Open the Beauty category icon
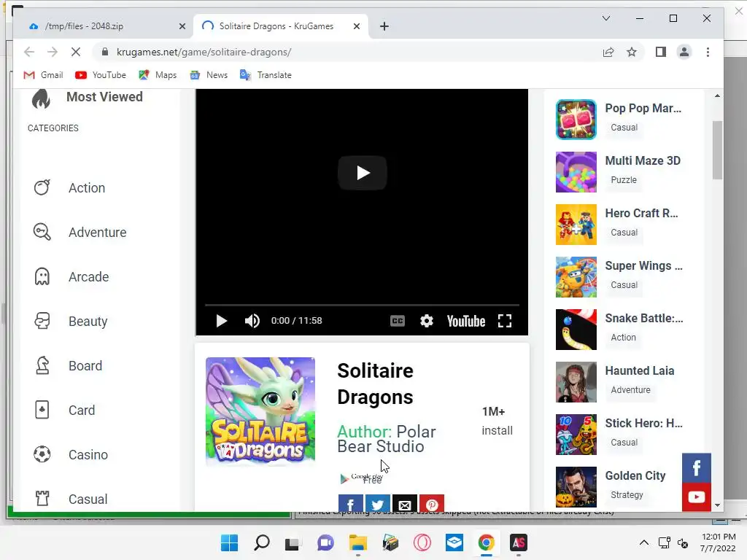This screenshot has width=747, height=560. (42, 321)
